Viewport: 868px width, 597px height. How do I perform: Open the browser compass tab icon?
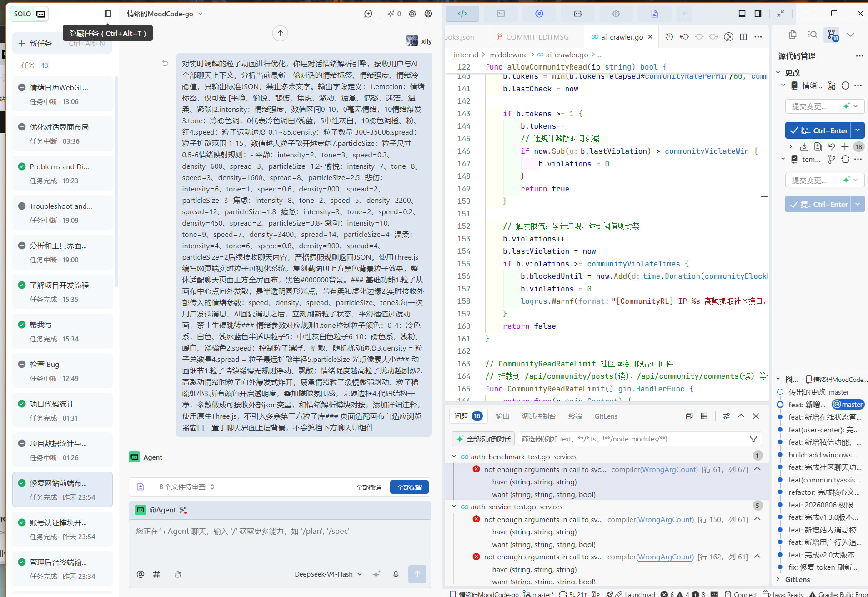click(539, 14)
